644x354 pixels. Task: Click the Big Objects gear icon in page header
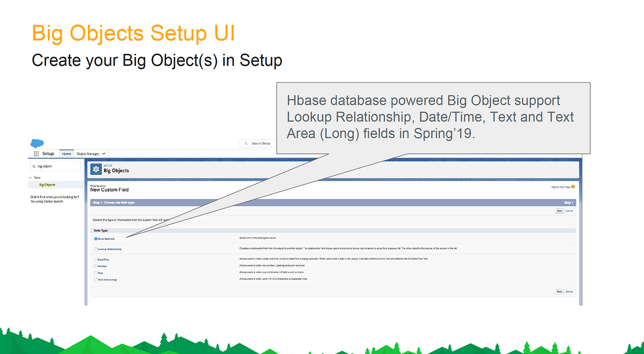tap(96, 169)
